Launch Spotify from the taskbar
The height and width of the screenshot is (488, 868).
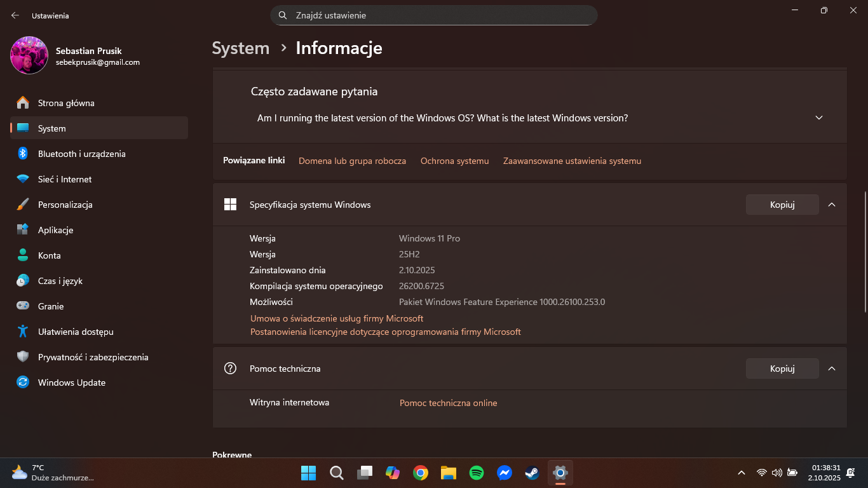tap(476, 473)
